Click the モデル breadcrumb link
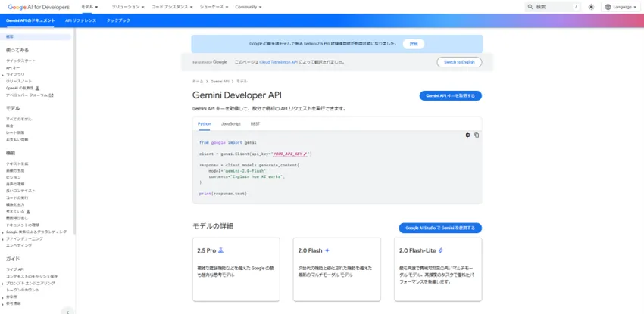The height and width of the screenshot is (314, 644). [x=242, y=82]
